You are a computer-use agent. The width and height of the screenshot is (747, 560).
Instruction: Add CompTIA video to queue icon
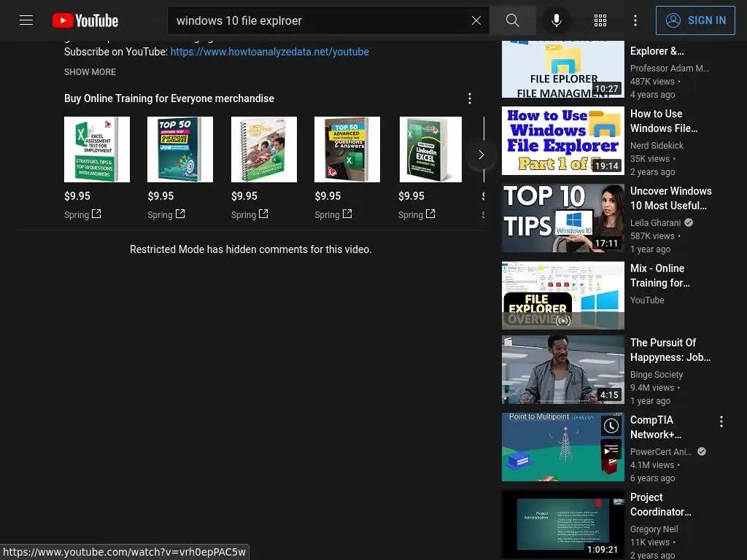611,449
